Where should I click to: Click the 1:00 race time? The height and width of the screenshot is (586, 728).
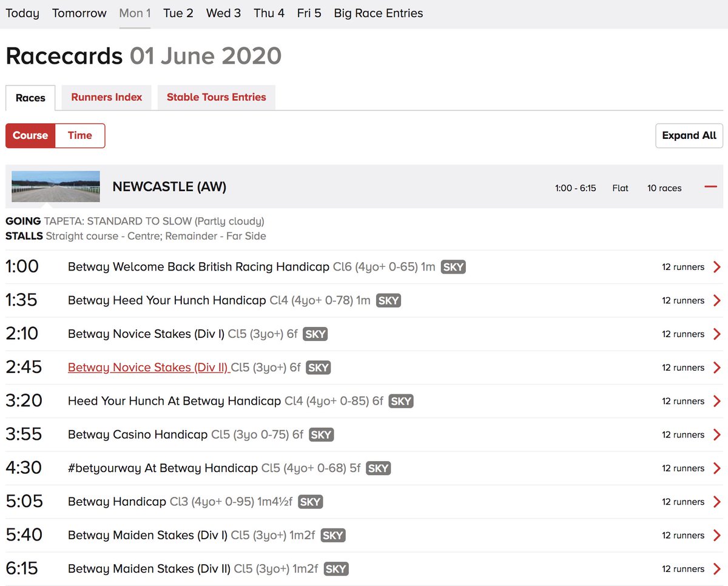[22, 267]
